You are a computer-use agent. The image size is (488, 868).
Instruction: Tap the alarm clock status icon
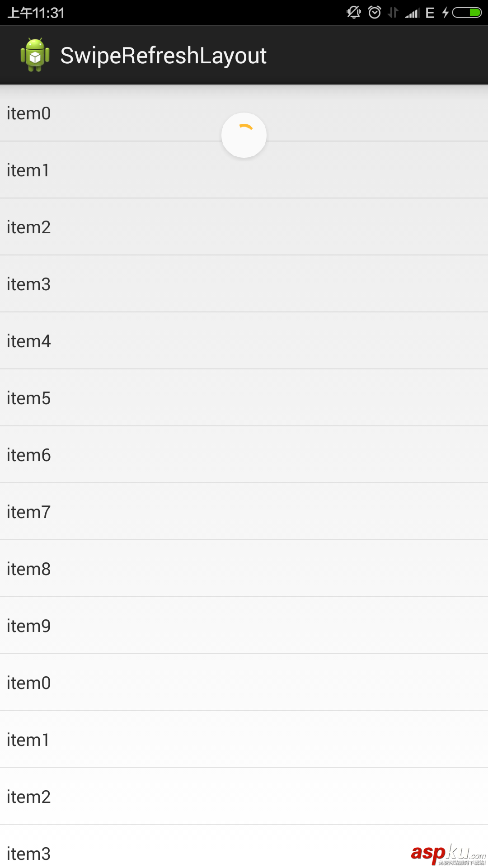[x=375, y=12]
